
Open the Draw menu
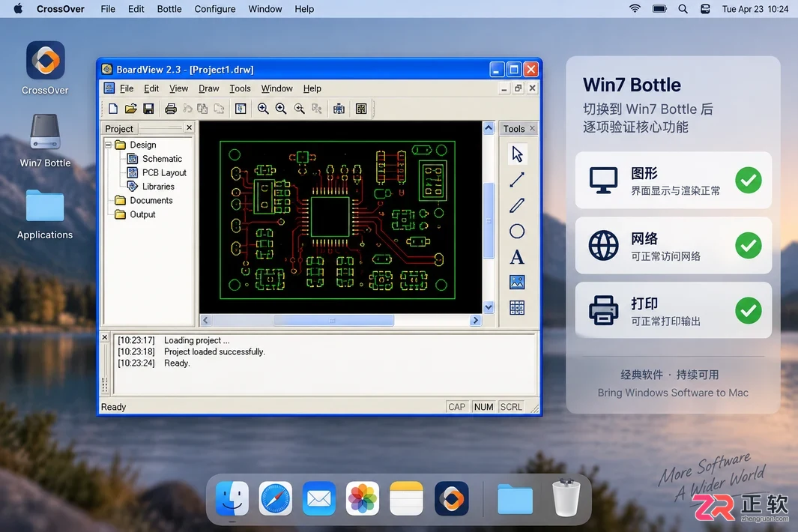208,88
